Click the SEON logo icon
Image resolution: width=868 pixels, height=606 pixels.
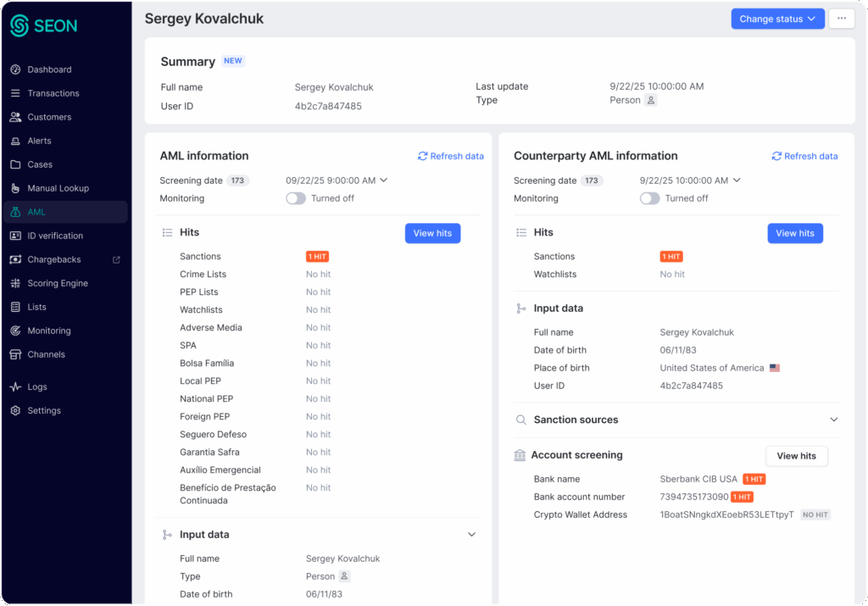click(x=20, y=25)
